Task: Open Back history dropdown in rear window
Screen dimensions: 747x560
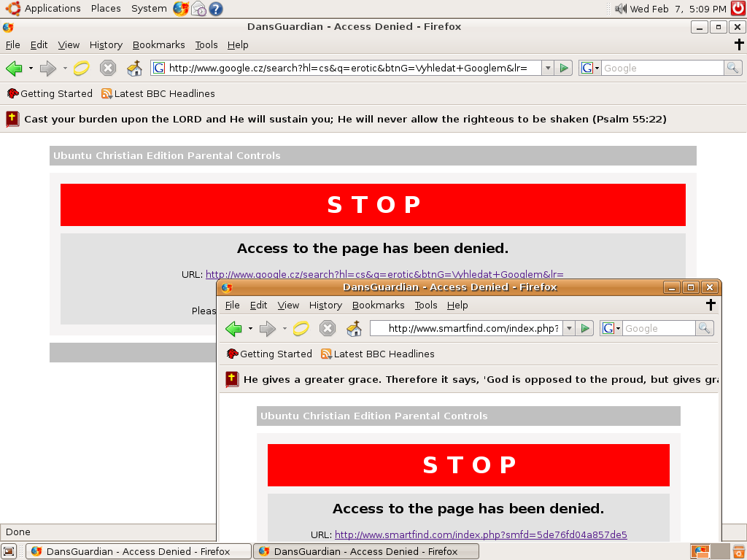Action: pos(31,69)
